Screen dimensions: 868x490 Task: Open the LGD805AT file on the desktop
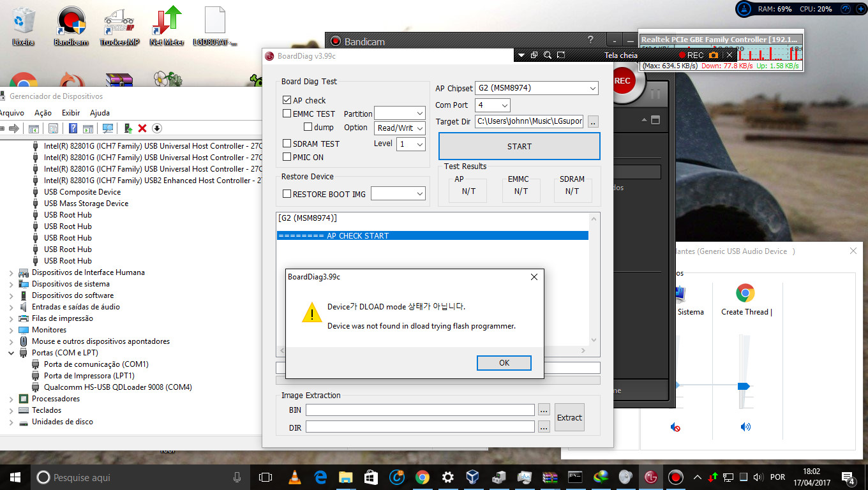tap(215, 26)
